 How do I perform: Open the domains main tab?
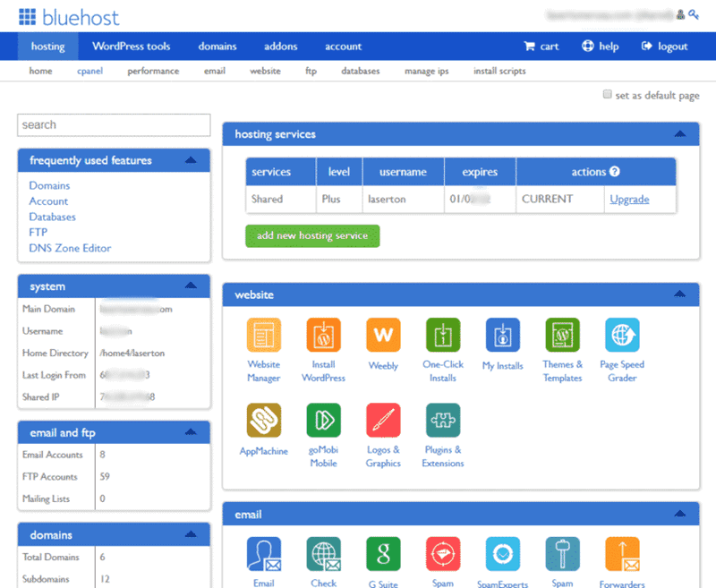tap(217, 47)
